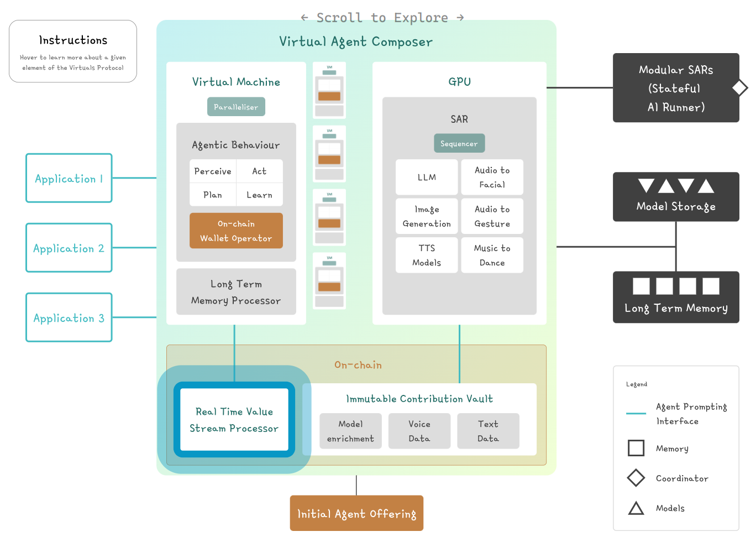
Task: Click the Plan cell in Agentic Behaviour
Action: pyautogui.click(x=213, y=195)
